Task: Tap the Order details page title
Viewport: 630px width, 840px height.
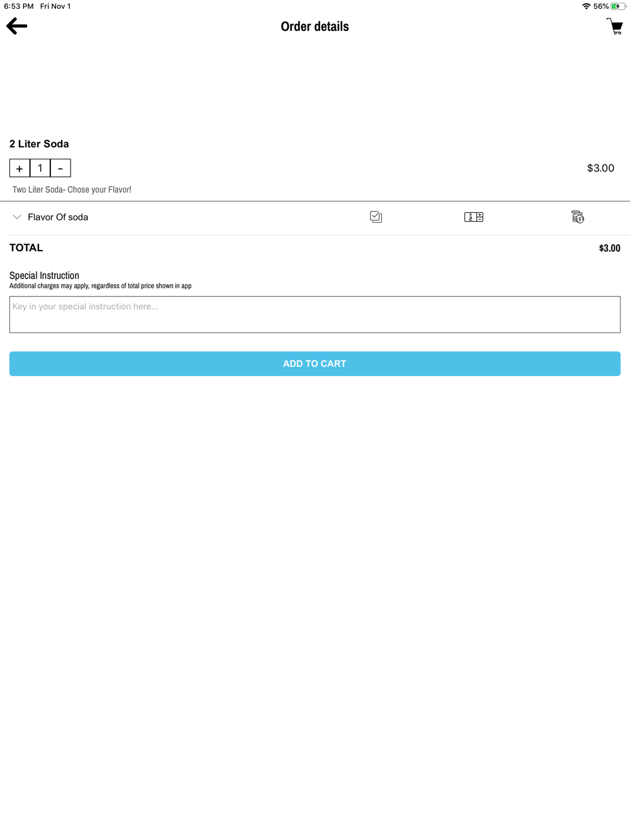Action: (315, 26)
